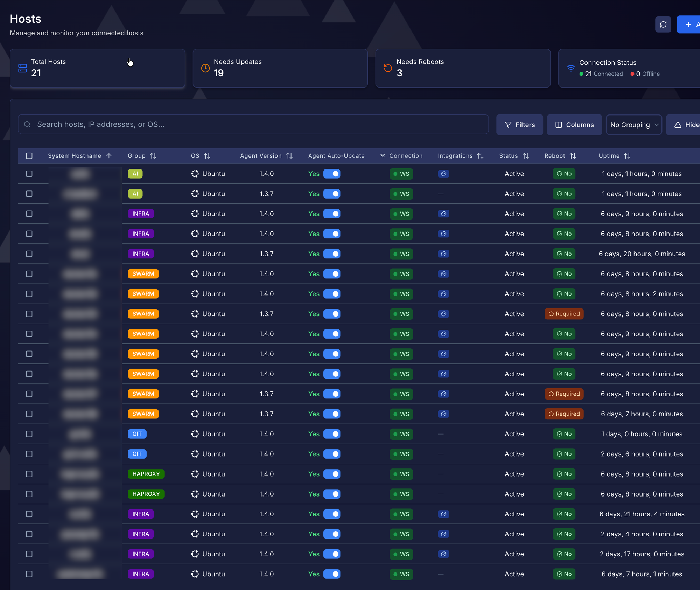
Task: Click the up arrow beside System Hostname
Action: 109,156
